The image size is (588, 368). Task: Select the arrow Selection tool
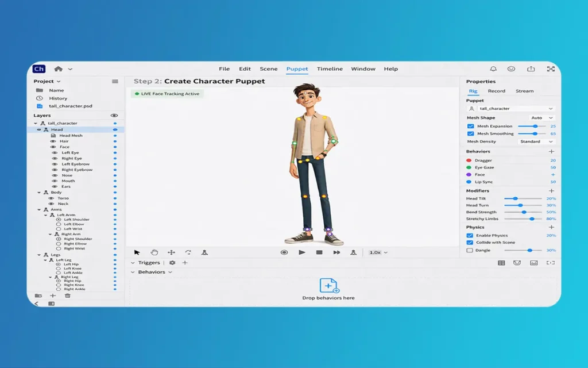137,252
